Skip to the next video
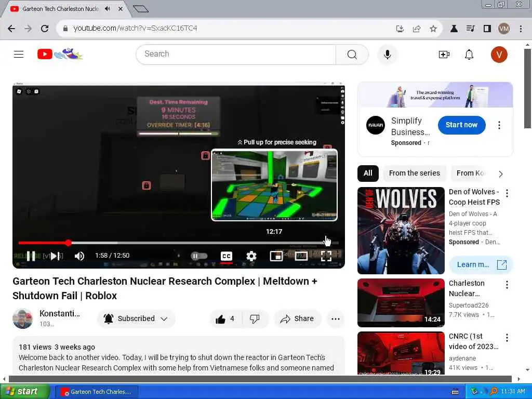 (x=54, y=256)
